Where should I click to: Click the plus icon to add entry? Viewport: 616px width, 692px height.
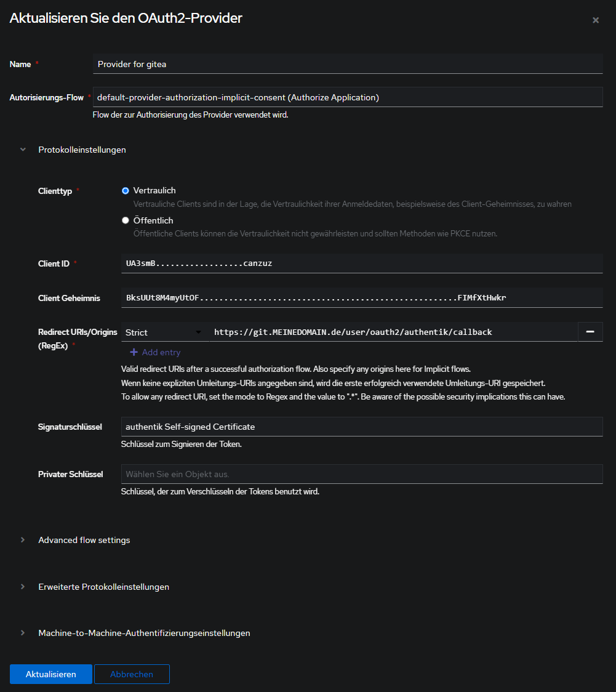(x=134, y=352)
